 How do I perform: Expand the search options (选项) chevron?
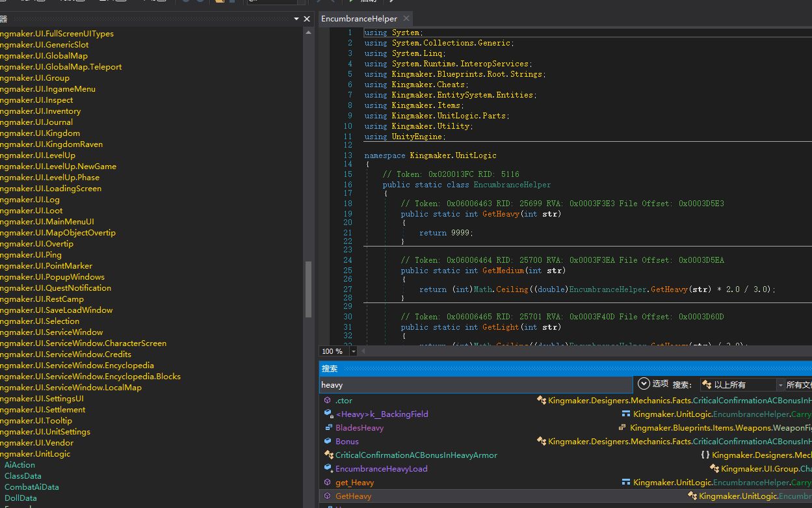644,384
